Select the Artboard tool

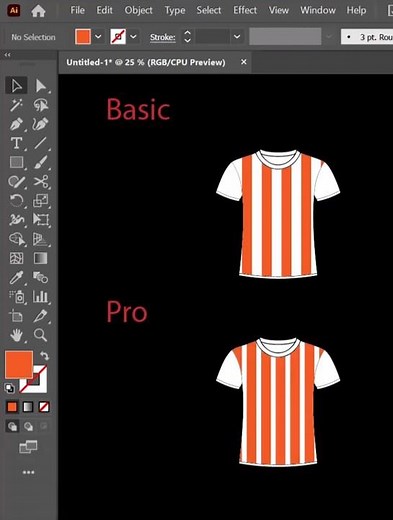[x=16, y=316]
